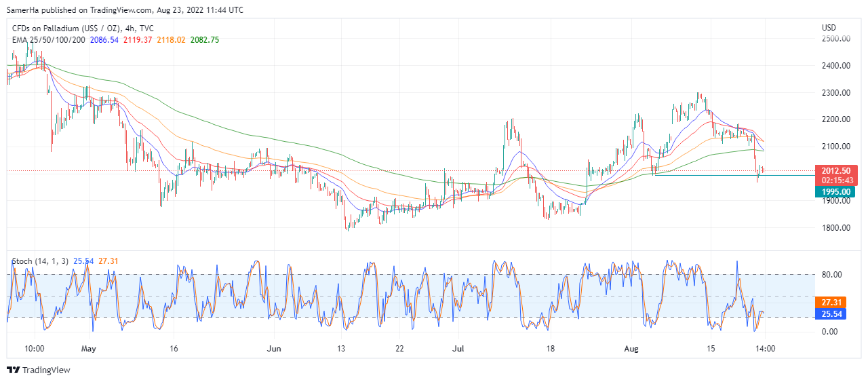Select the Stoch (14, 1, 3) indicator legend
Screen dimensions: 868x382
coord(41,261)
